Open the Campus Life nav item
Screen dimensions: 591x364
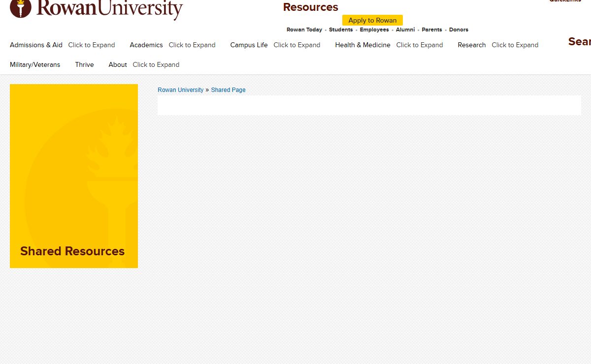coord(249,45)
